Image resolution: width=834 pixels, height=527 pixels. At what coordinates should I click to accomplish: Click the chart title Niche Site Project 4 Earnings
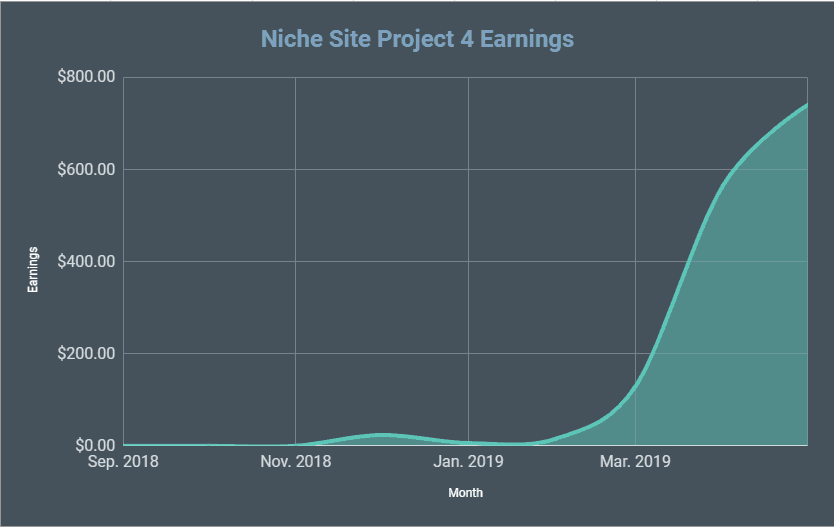417,39
